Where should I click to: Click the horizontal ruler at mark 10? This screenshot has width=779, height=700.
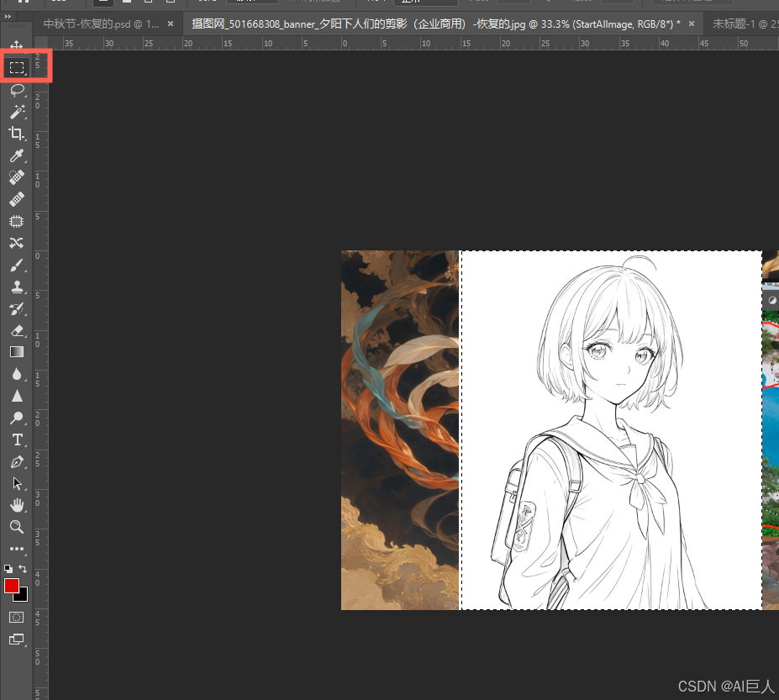click(x=426, y=44)
